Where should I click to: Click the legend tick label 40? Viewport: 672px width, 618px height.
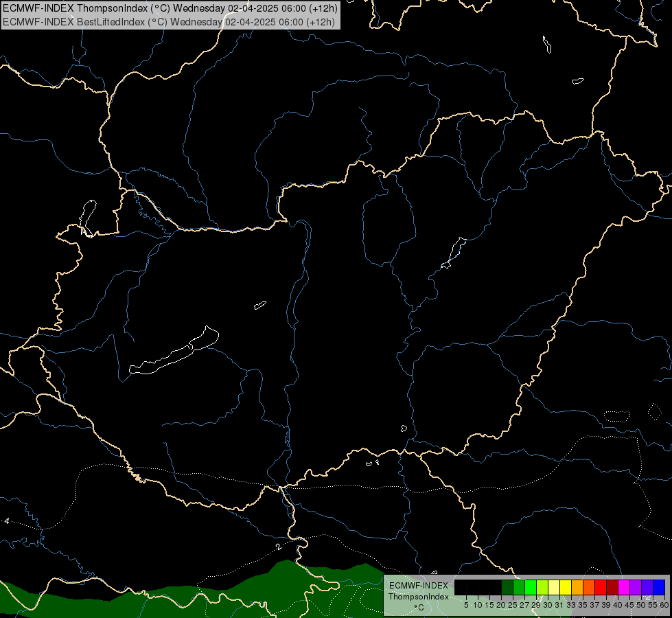[618, 605]
